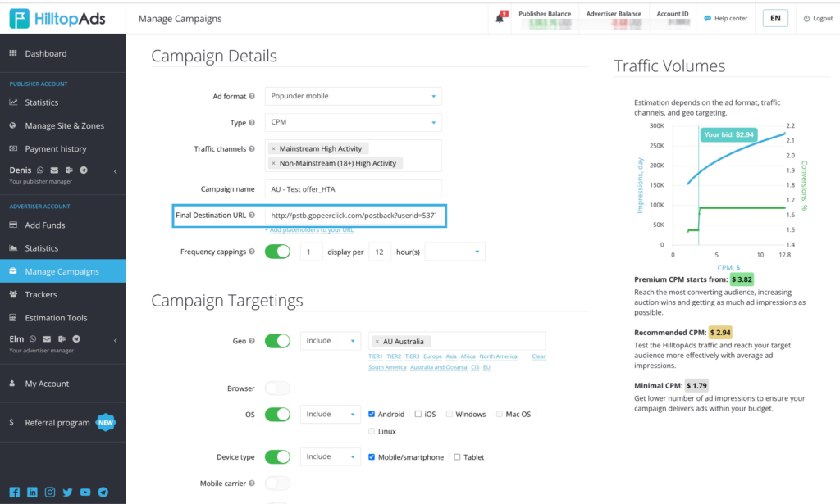The image size is (840, 504).
Task: Remove the AU Australia geo tag
Action: click(377, 342)
